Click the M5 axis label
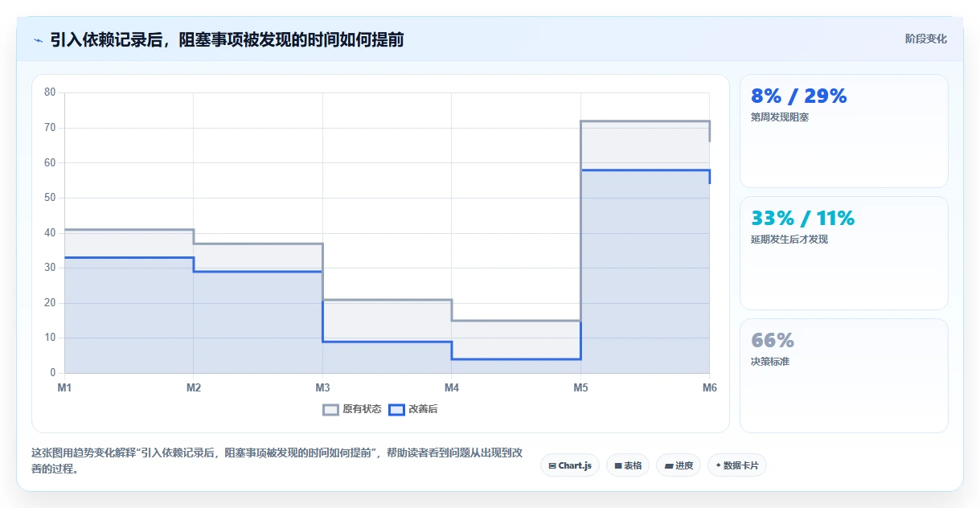 580,387
